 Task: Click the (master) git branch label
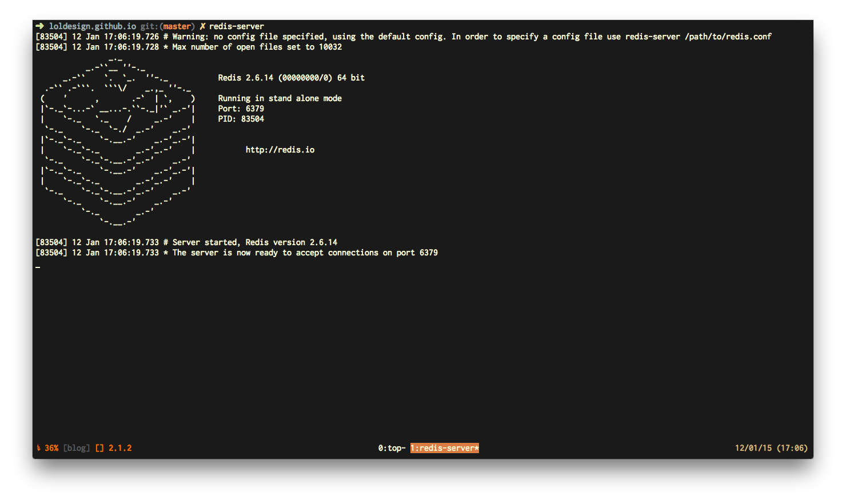[x=177, y=26]
